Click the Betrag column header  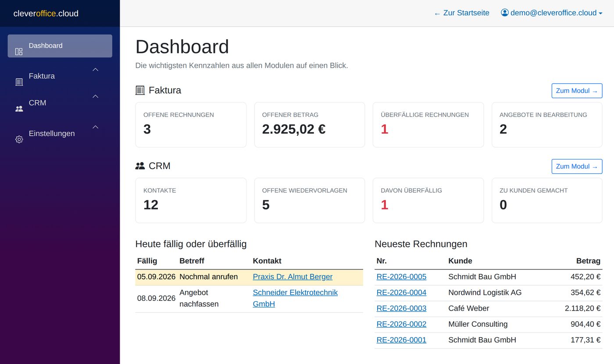pos(588,261)
